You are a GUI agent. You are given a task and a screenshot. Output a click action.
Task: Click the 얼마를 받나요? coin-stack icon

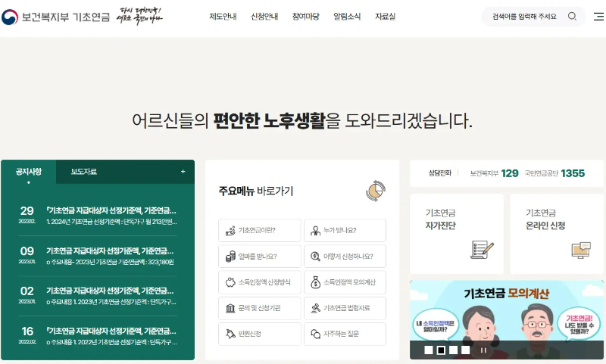click(x=230, y=257)
